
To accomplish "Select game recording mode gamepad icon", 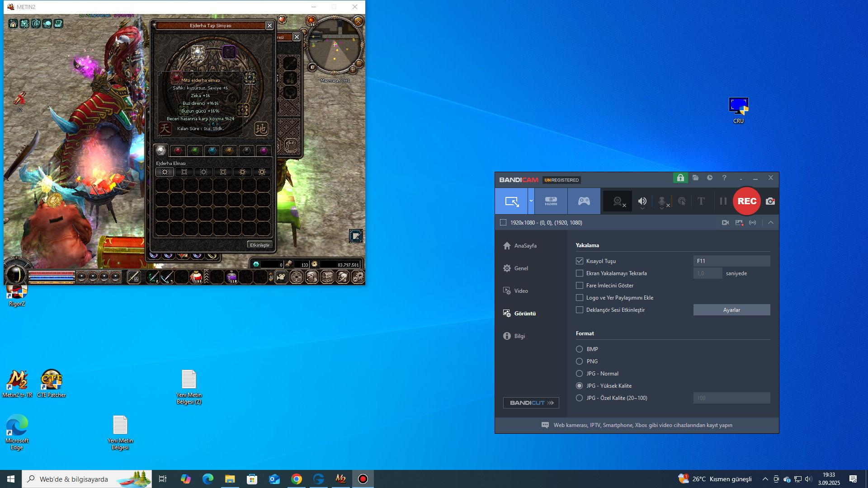I will coord(584,202).
